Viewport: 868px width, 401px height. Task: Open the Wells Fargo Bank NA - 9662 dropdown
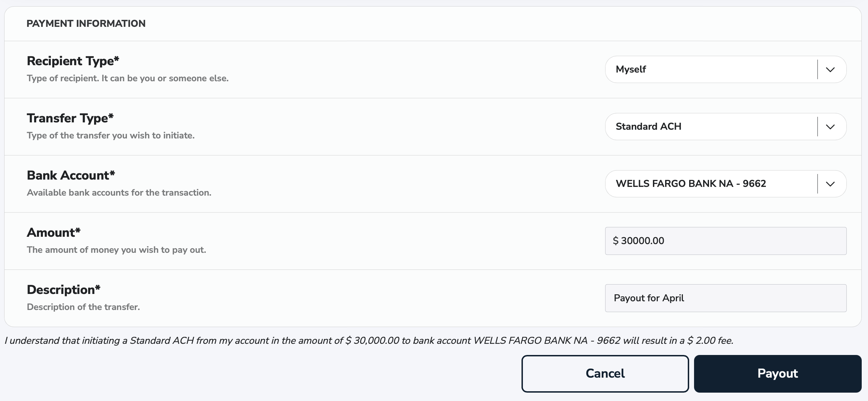[x=711, y=184]
